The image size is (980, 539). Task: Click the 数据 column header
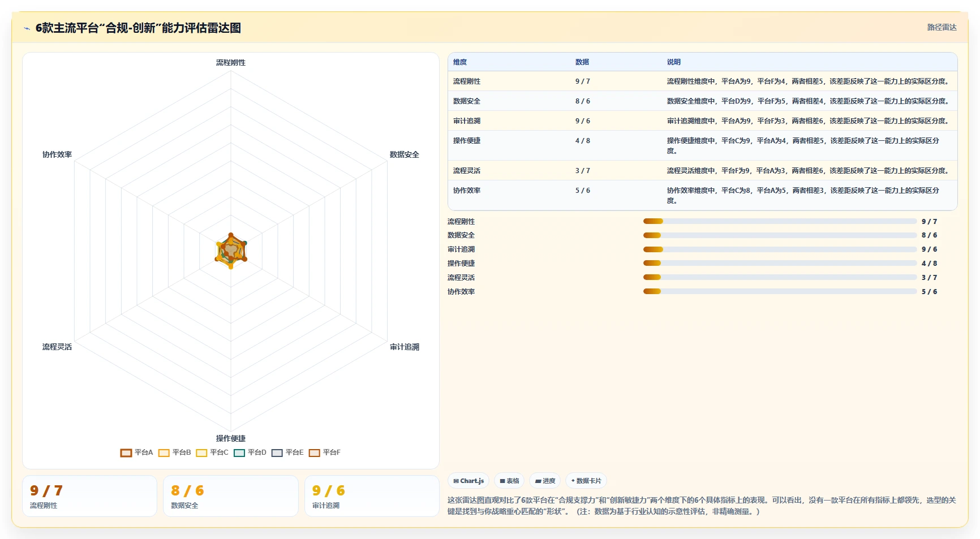click(x=582, y=62)
